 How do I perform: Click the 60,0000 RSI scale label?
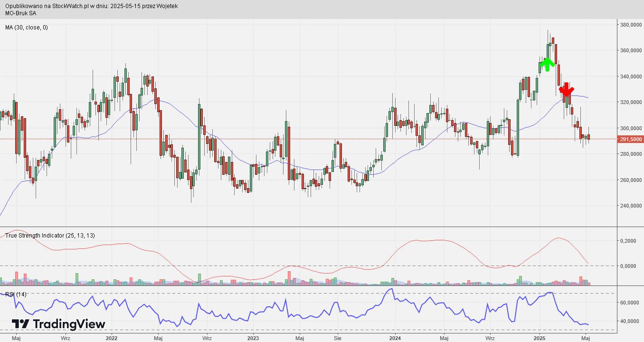click(x=630, y=303)
